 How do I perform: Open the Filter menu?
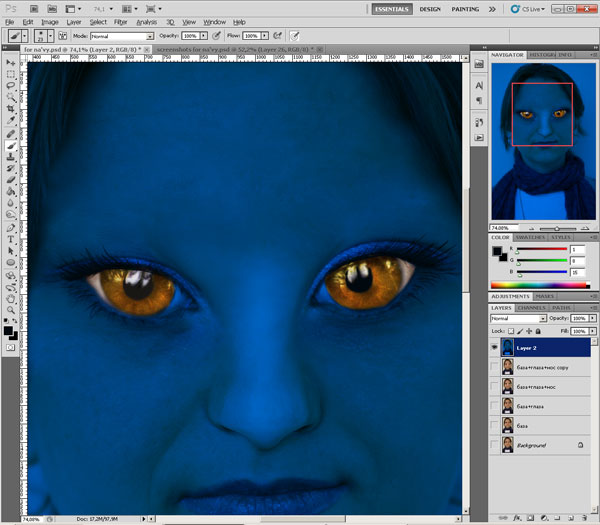120,21
